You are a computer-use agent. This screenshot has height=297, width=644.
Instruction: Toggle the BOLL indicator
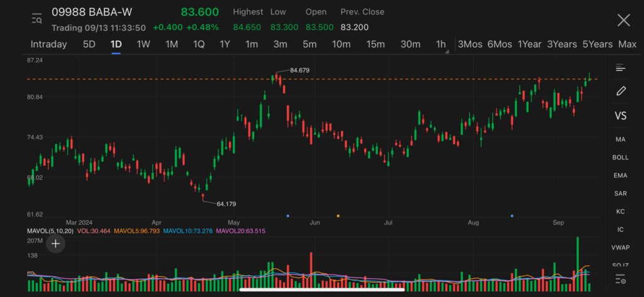(621, 158)
